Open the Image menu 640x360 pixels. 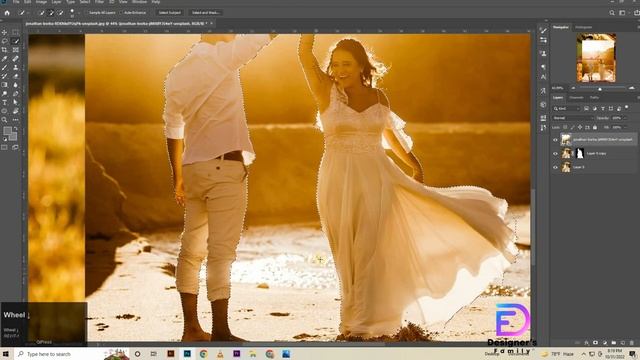coord(41,2)
